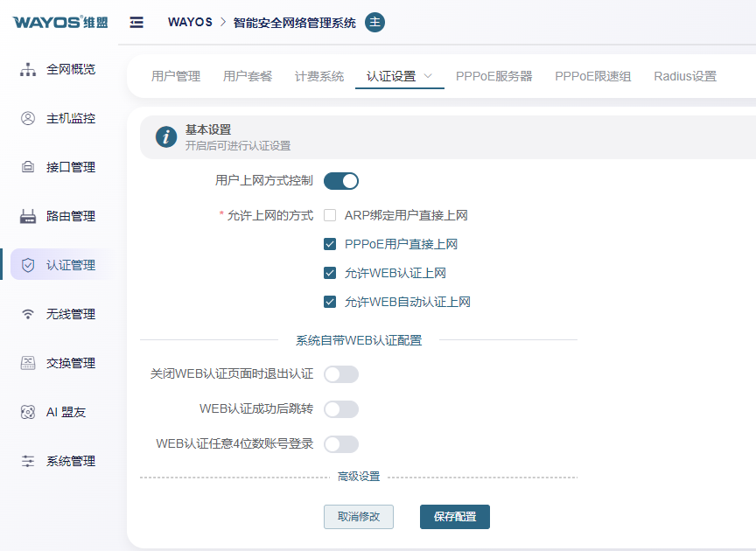Open the 认证设置 dropdown arrow
The width and height of the screenshot is (756, 551).
click(x=428, y=76)
